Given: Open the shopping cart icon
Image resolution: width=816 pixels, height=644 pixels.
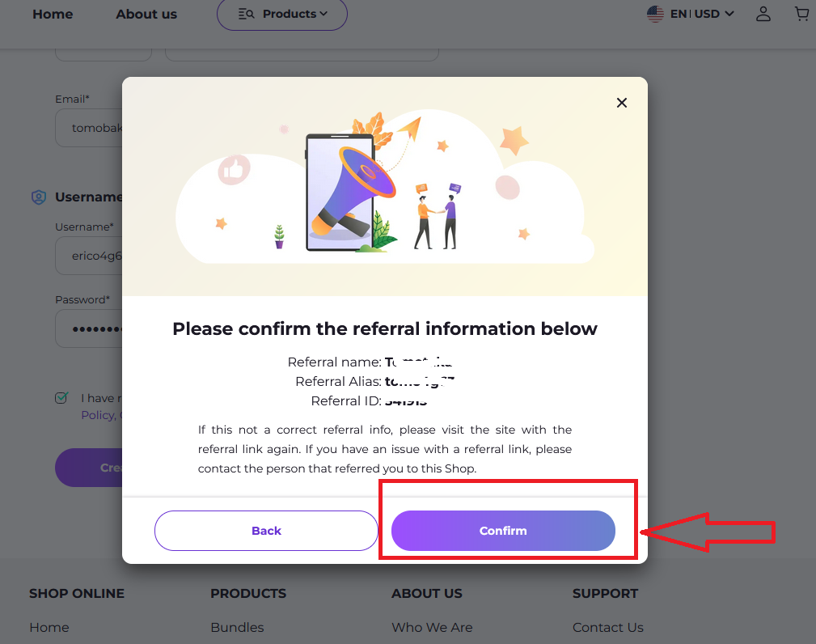Looking at the screenshot, I should [x=801, y=14].
